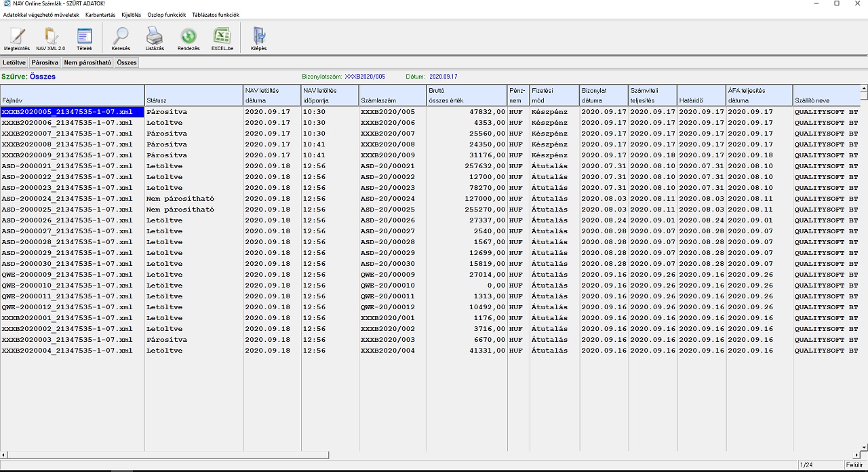Screen dimensions: 868x472
Task: Filter by the Letöltve status button
Action: pos(14,62)
